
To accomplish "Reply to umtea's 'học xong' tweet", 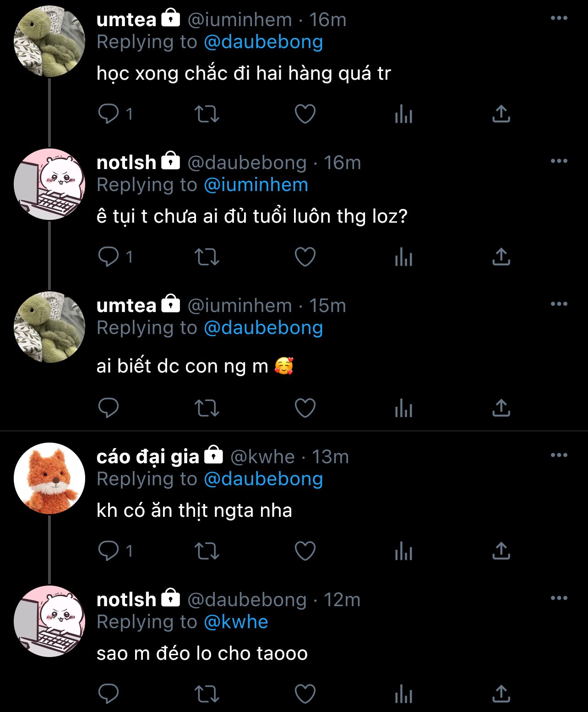I will click(109, 114).
